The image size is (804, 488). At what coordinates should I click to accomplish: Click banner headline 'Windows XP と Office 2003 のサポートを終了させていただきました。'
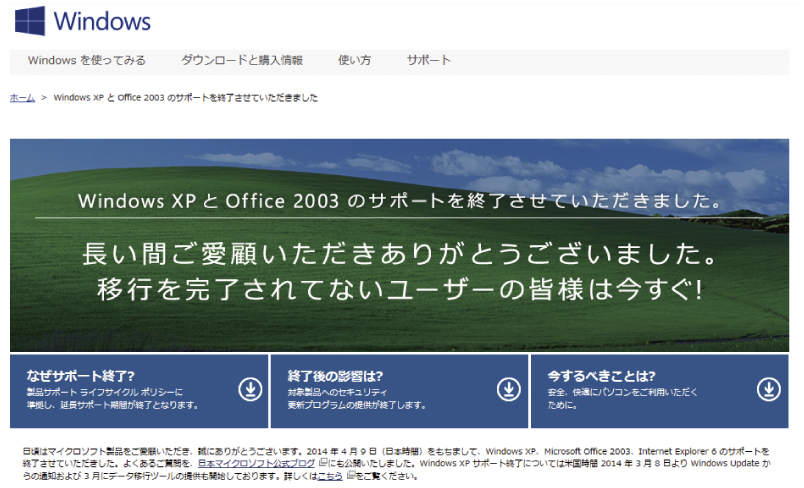coord(400,201)
